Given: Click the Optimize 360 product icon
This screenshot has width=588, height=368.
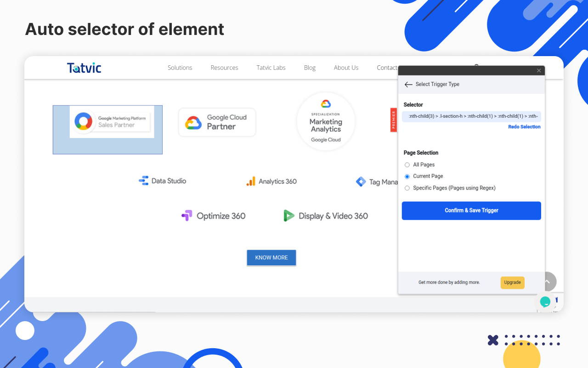Looking at the screenshot, I should (x=187, y=216).
